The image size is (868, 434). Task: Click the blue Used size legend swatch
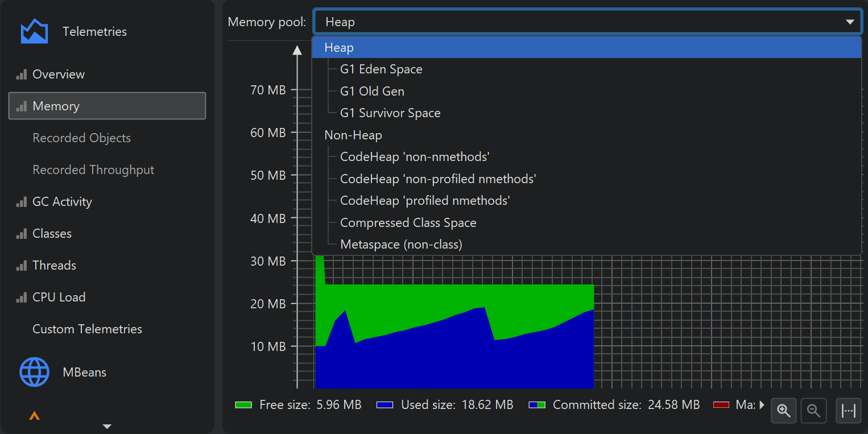[385, 405]
